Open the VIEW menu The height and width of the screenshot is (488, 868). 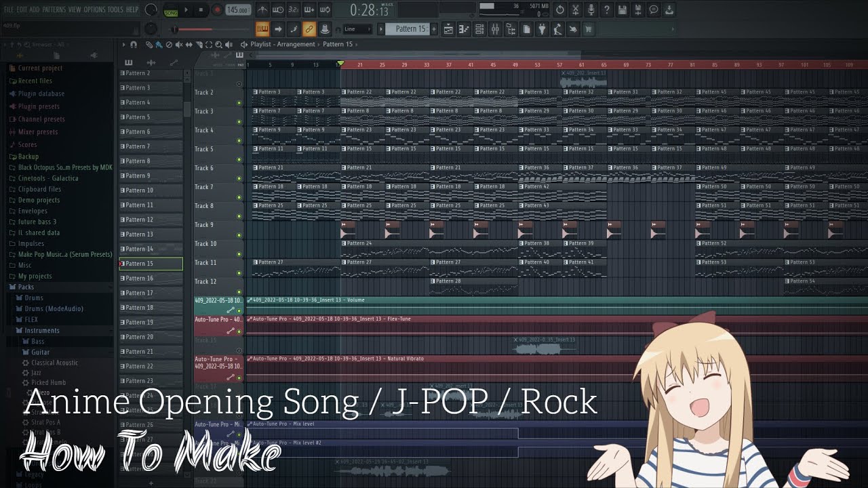coord(75,9)
